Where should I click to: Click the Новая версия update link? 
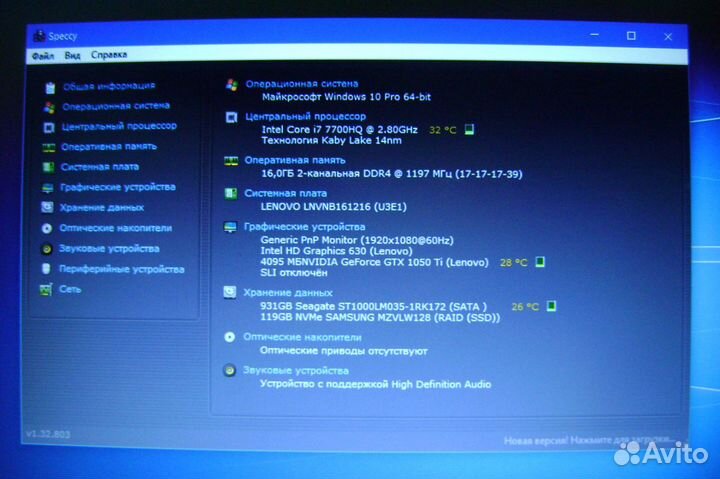click(591, 440)
